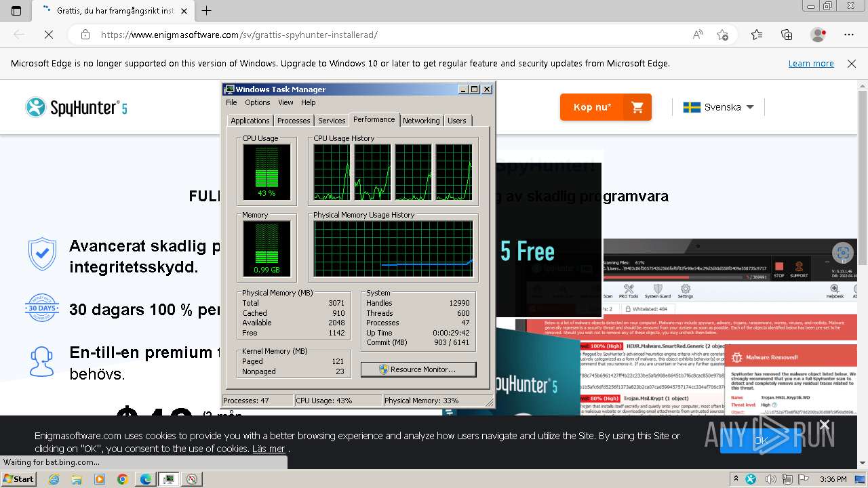Switch to the Networking tab
The width and height of the screenshot is (868, 488).
point(421,121)
